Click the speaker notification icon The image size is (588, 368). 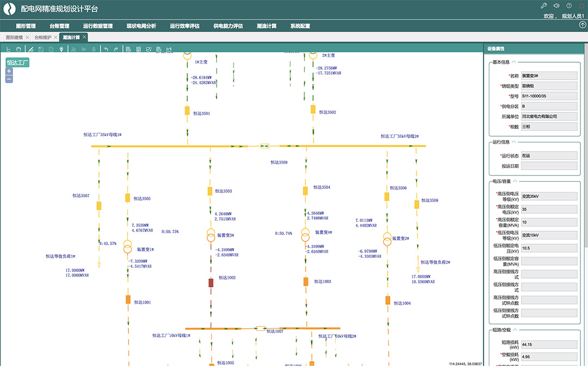click(556, 6)
